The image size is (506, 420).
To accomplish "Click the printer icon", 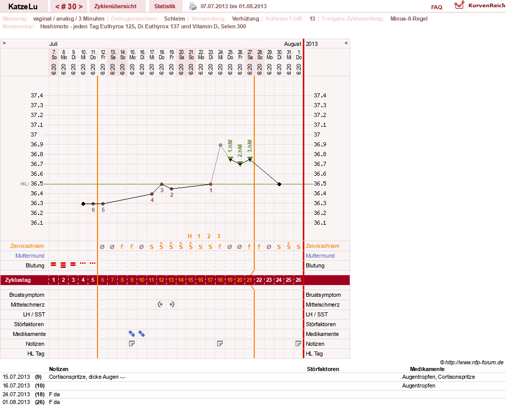I will click(193, 6).
